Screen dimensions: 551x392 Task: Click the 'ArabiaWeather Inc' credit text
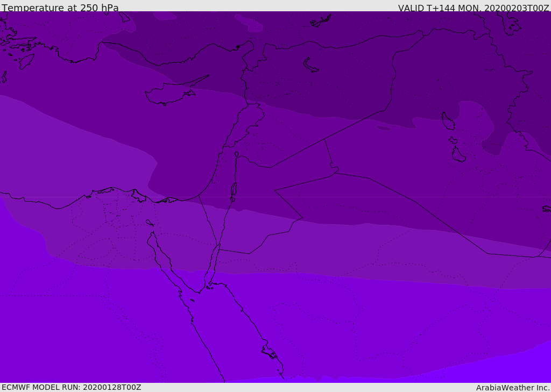coord(512,388)
